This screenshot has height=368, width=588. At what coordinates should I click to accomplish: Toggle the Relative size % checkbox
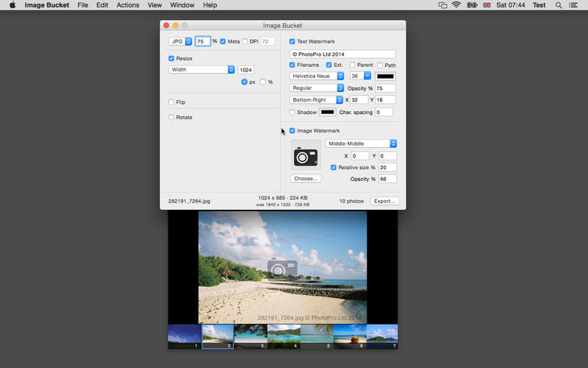(x=334, y=168)
